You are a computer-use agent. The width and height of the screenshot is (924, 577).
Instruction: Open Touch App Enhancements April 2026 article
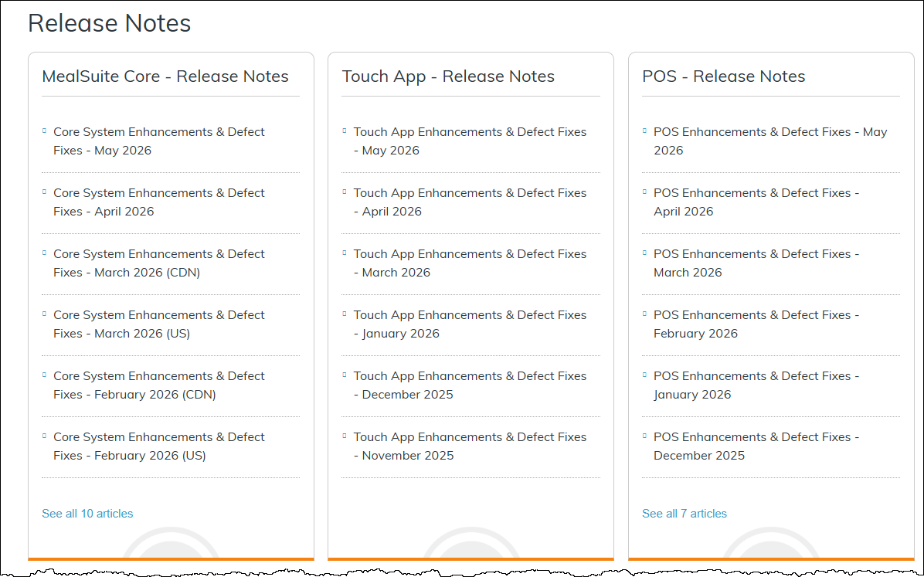[x=470, y=202]
